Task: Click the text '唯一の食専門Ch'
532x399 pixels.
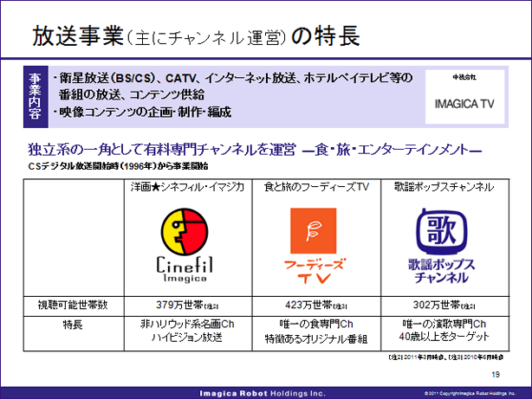Action: coord(316,324)
